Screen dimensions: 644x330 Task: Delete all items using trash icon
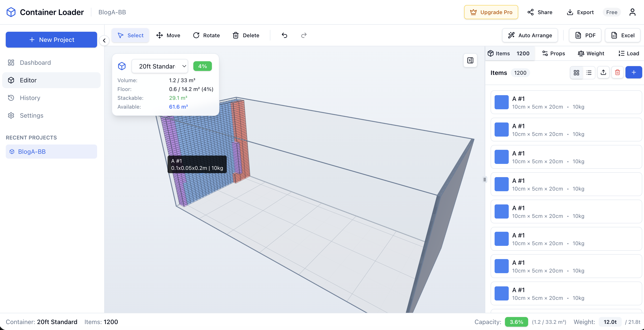coord(618,72)
